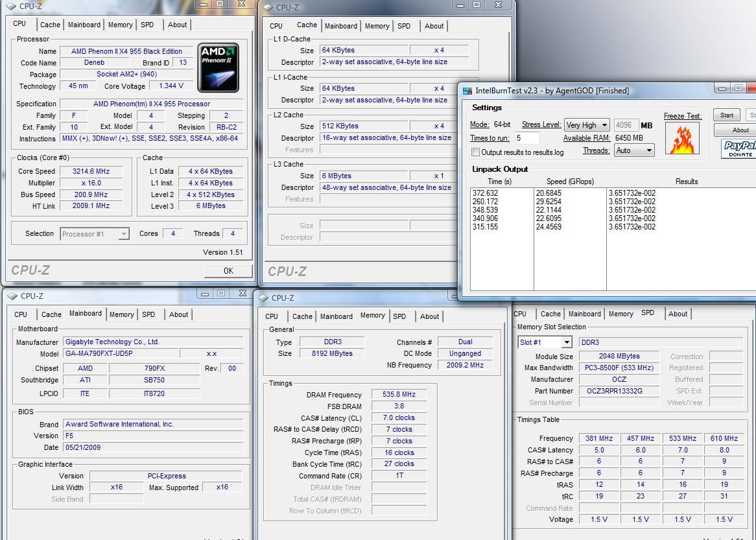Viewport: 756px width, 540px height.
Task: Open the Processor #1 selection dropdown
Action: (x=95, y=234)
